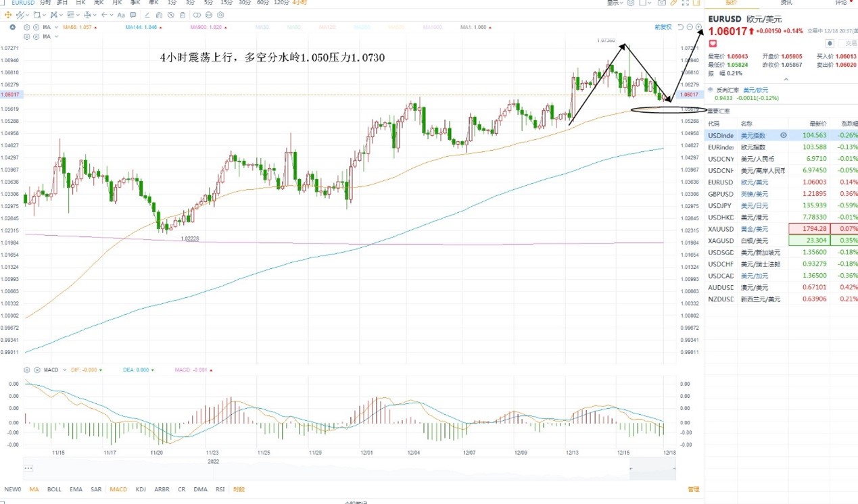Screen dimensions: 858x504
Task: Click the 前复权 link above the chart
Action: 663,27
